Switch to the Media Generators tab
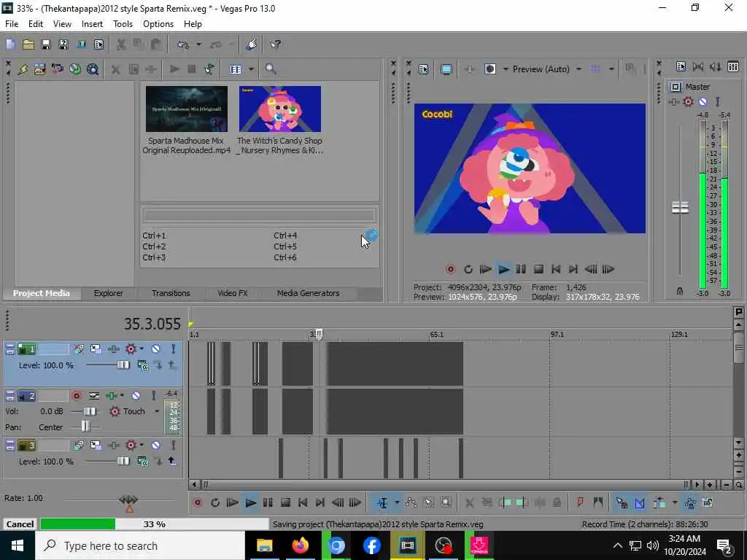Image resolution: width=747 pixels, height=560 pixels. point(309,293)
